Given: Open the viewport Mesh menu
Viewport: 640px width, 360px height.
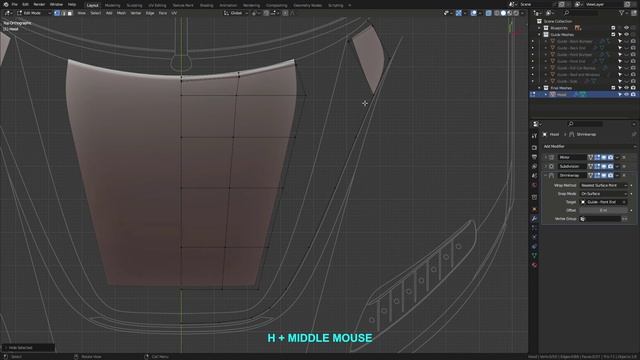Looking at the screenshot, I should (121, 13).
